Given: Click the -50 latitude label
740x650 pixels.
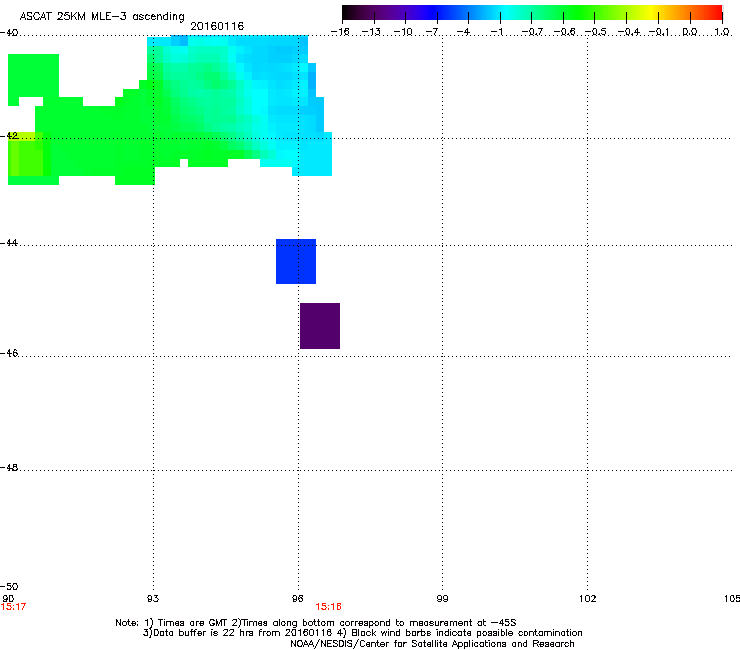Looking at the screenshot, I should [9, 587].
